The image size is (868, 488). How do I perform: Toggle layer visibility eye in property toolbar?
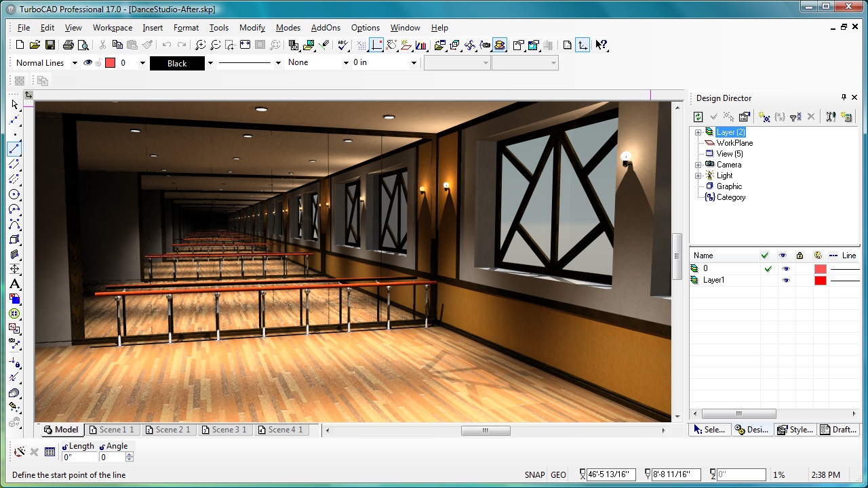click(87, 63)
